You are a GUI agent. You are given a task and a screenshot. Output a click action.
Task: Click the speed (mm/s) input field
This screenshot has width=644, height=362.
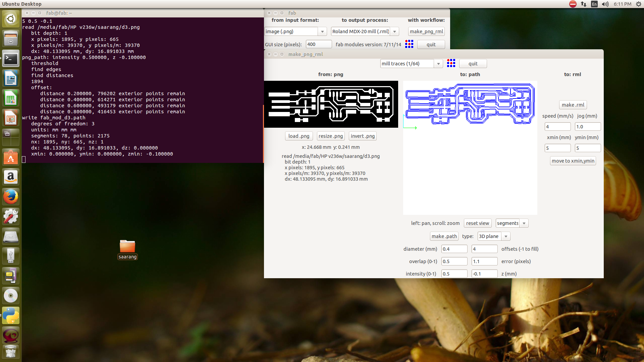click(557, 127)
